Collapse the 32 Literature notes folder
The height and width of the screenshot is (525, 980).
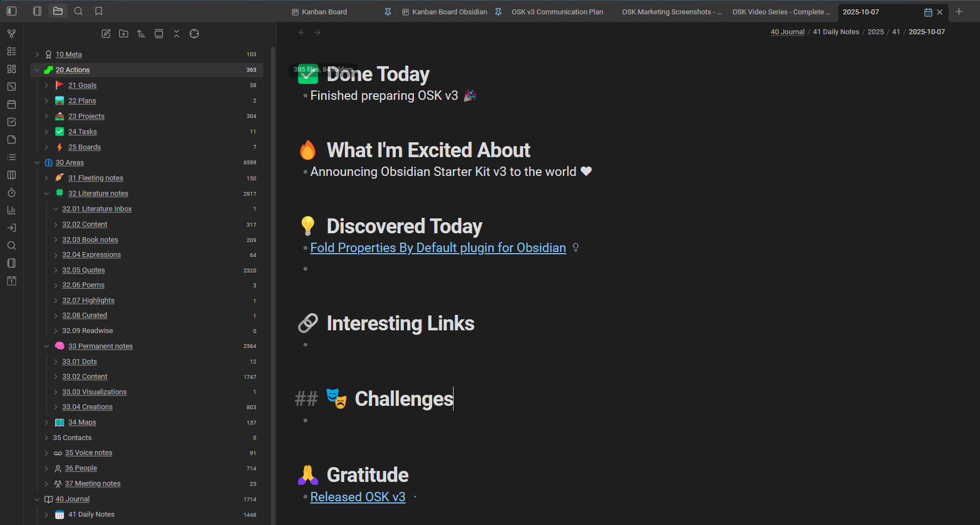tap(46, 194)
